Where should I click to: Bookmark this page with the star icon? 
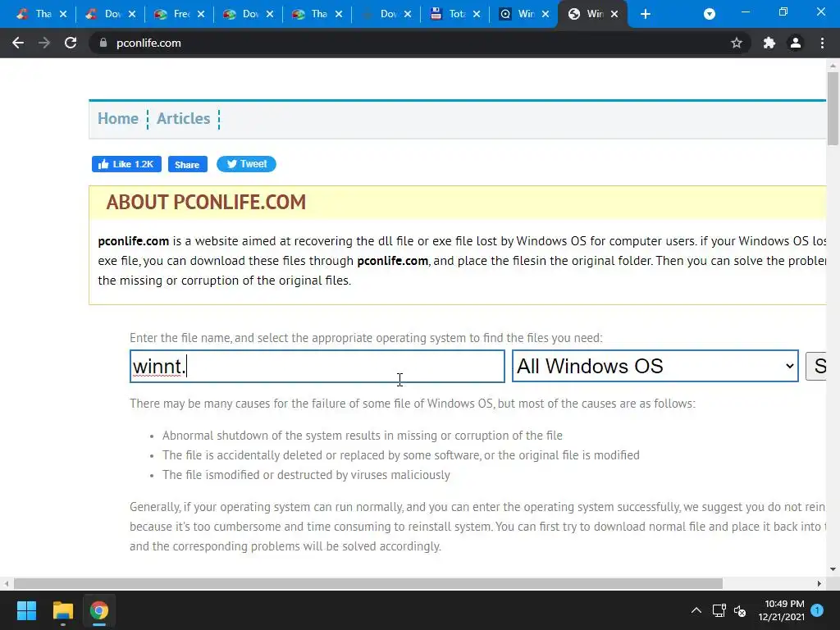coord(737,43)
